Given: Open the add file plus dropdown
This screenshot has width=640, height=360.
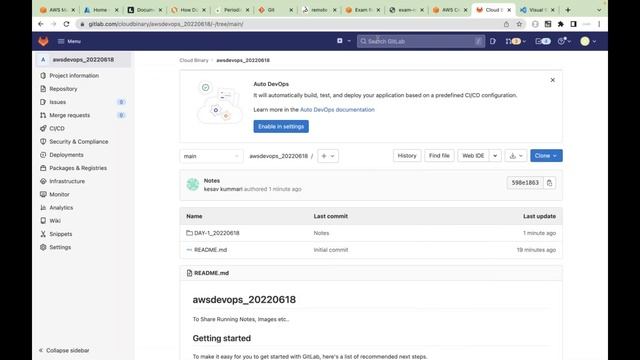Looking at the screenshot, I should point(328,156).
